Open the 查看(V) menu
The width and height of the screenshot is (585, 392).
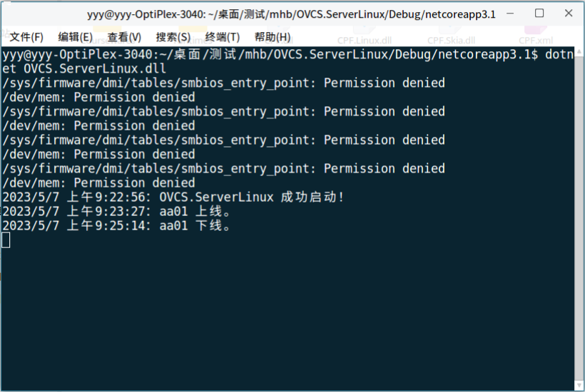[124, 37]
